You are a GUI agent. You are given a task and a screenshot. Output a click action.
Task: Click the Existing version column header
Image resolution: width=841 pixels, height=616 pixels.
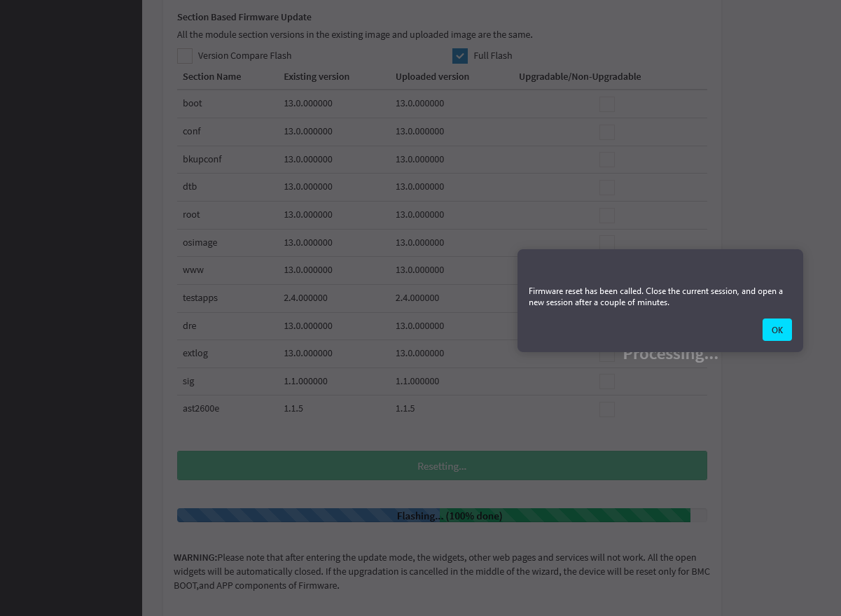click(x=316, y=77)
